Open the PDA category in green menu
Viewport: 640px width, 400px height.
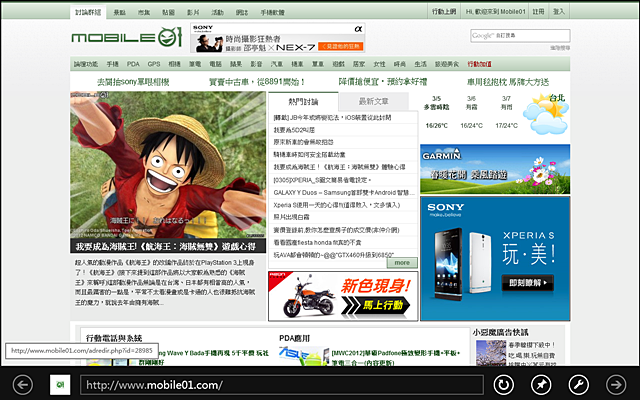tap(133, 64)
